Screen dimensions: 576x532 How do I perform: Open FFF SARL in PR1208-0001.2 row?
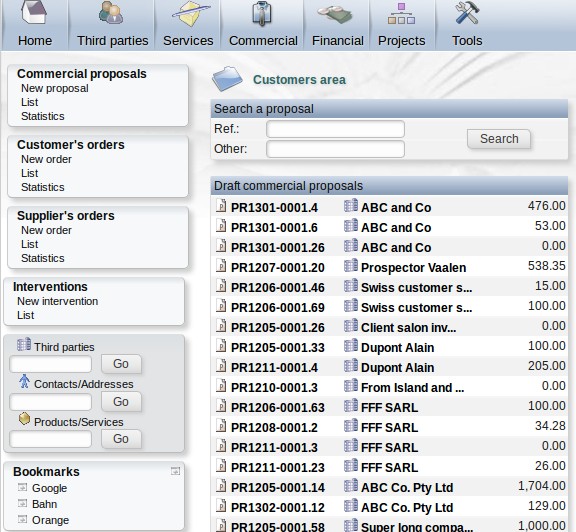pyautogui.click(x=389, y=427)
